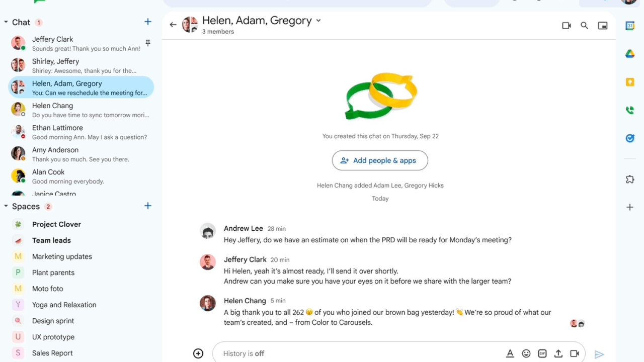Viewport: 644px width, 362px height.
Task: Search within this conversation
Action: [584, 26]
